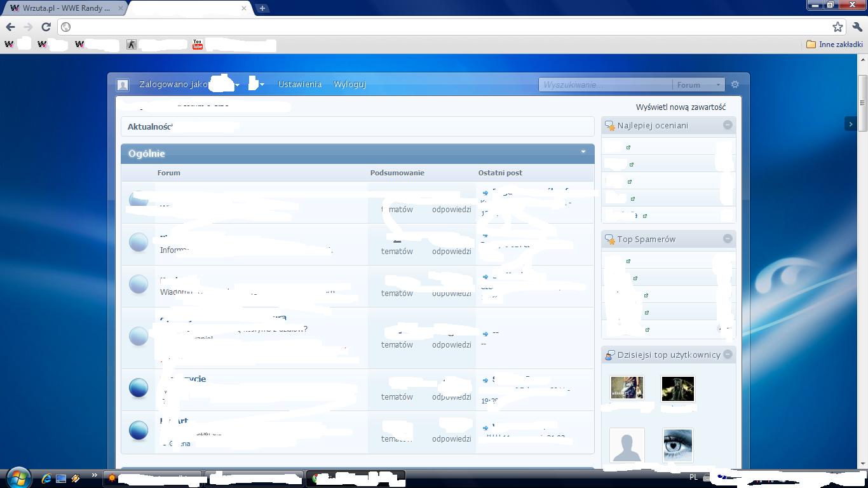Click the 'Wyszukiwanie...' search field

click(x=604, y=85)
